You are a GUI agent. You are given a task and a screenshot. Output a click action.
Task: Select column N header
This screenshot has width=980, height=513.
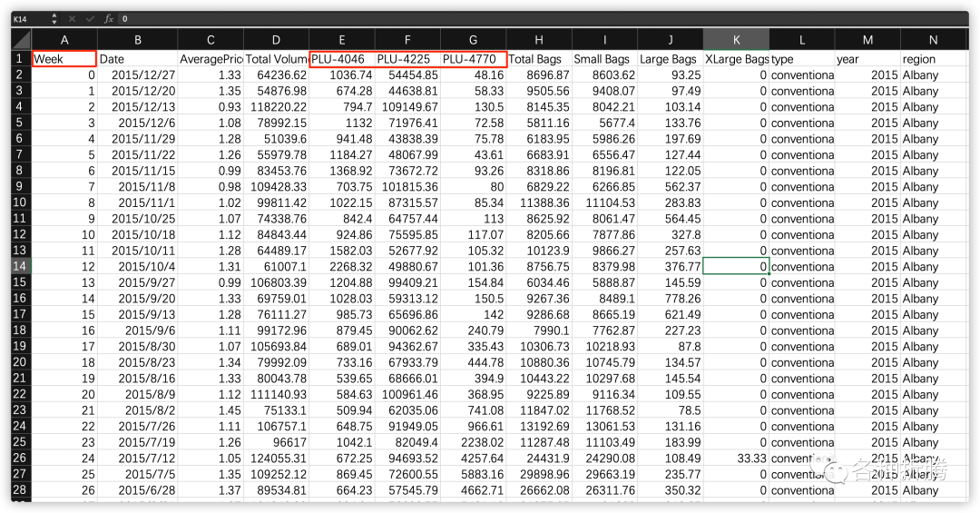tap(933, 40)
